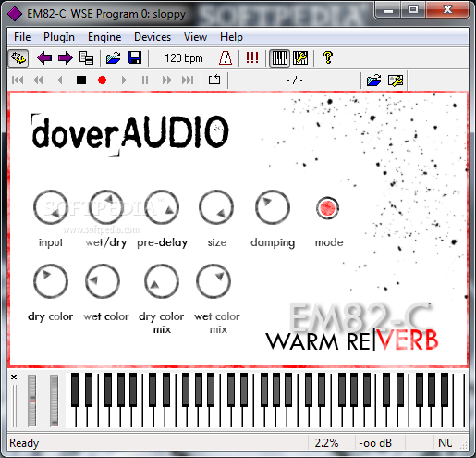Open keyboard configuration wrench icon
The height and width of the screenshot is (458, 476).
[300, 58]
